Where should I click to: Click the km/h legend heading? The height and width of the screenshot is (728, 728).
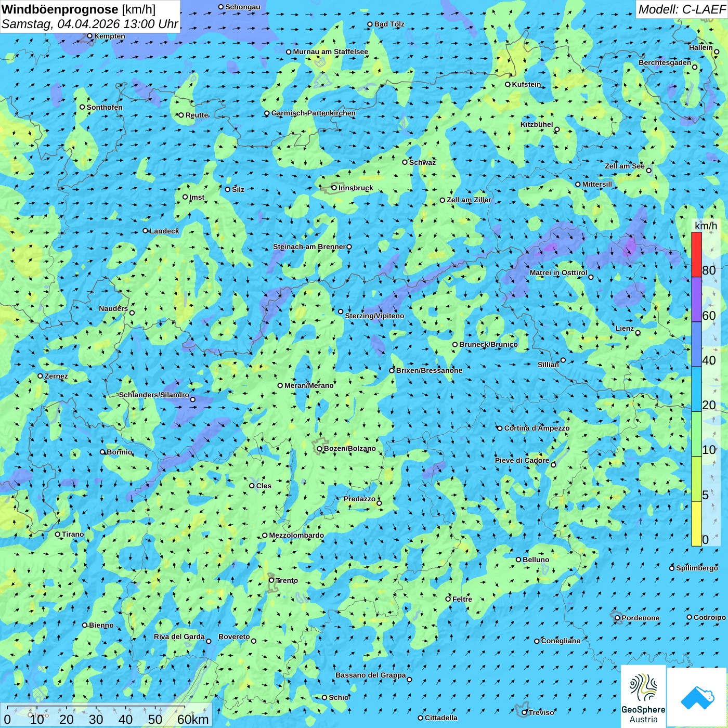pyautogui.click(x=706, y=226)
